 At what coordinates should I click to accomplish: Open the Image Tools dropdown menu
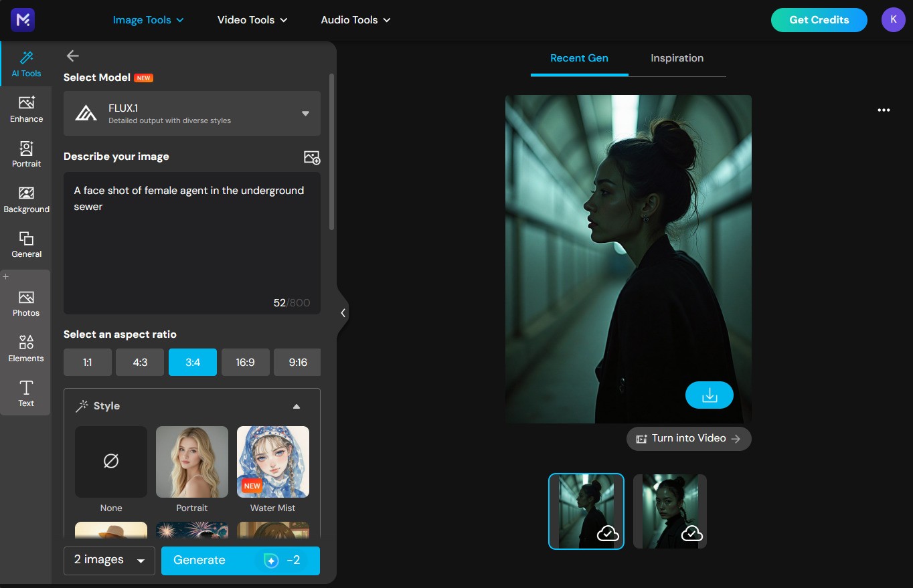pos(148,20)
